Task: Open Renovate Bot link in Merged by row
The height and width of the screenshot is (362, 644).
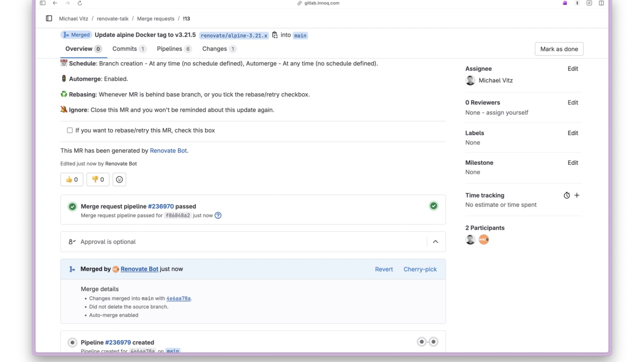Action: click(139, 269)
